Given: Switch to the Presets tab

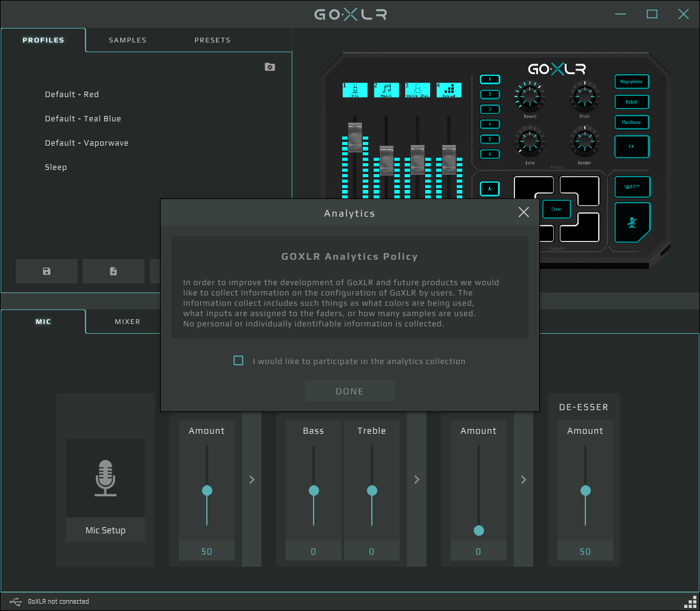Looking at the screenshot, I should point(212,40).
